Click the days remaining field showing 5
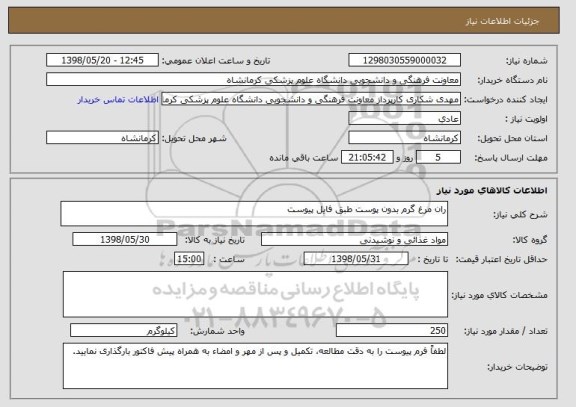Image resolution: width=576 pixels, height=407 pixels. point(438,158)
